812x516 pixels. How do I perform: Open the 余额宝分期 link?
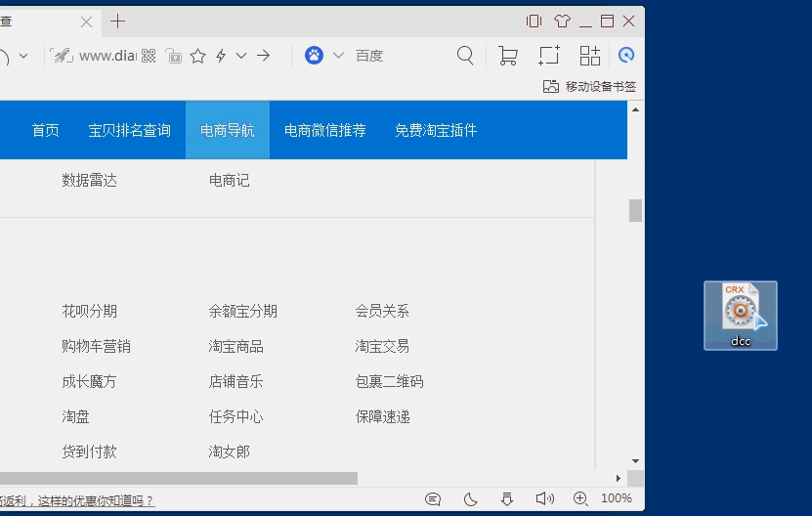243,311
